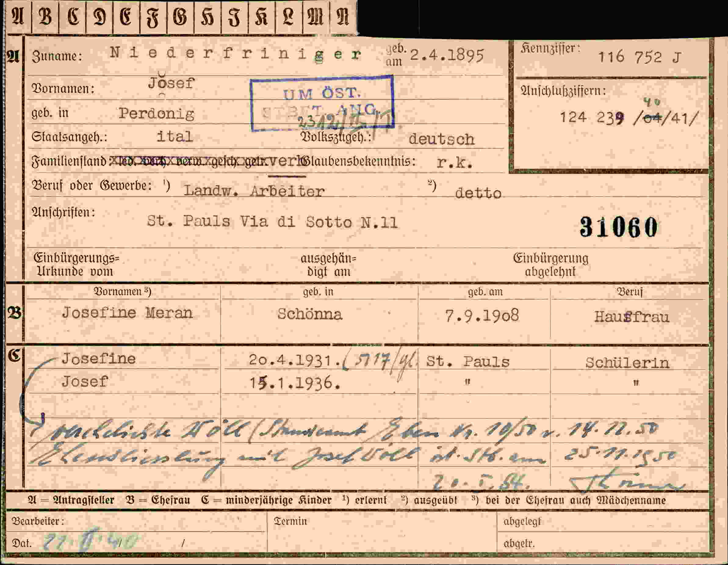Click the Termin field label
The height and width of the screenshot is (565, 728).
coord(290,521)
